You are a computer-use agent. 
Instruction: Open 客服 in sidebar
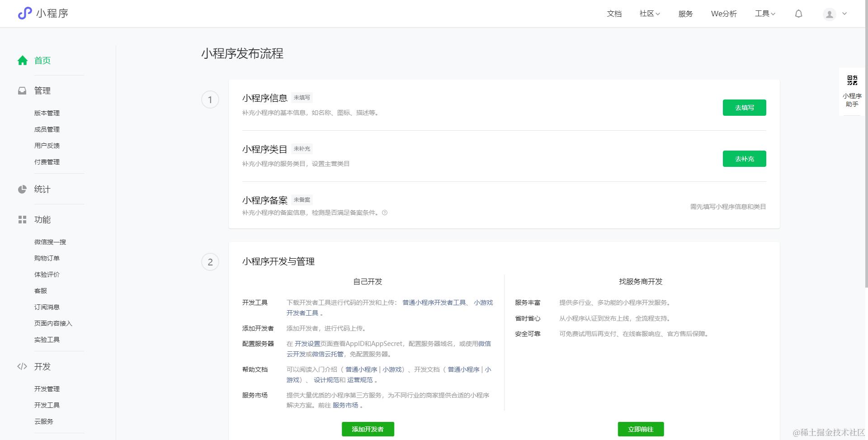(x=41, y=291)
